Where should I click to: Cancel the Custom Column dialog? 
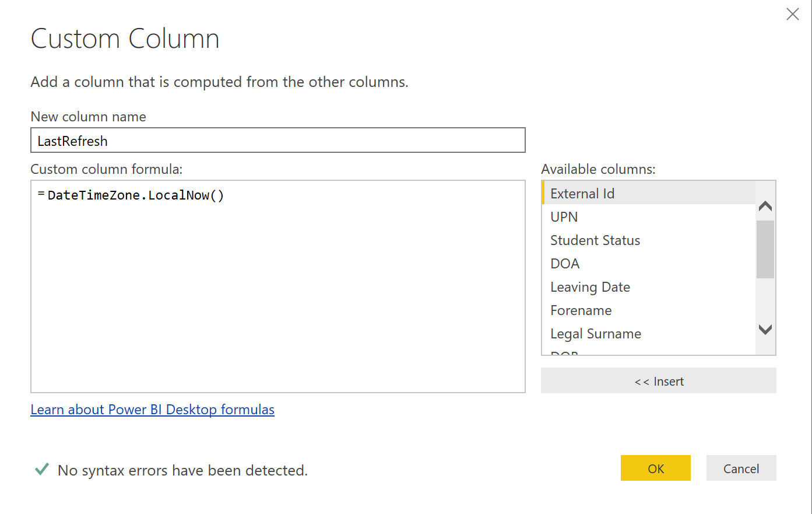coord(741,468)
